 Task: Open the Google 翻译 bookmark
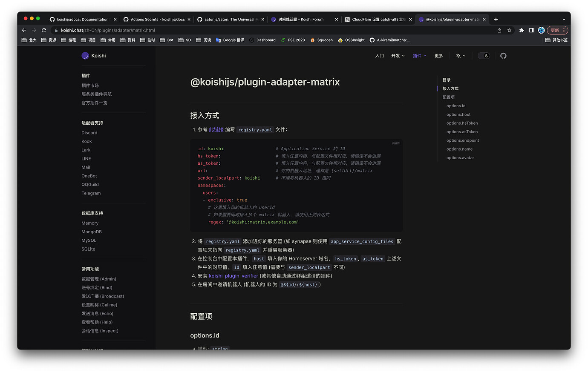pos(230,40)
